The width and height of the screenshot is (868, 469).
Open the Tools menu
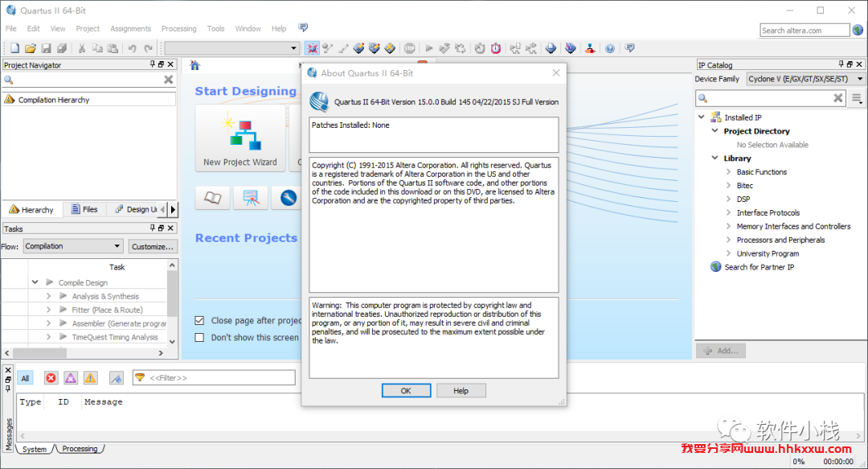point(216,28)
